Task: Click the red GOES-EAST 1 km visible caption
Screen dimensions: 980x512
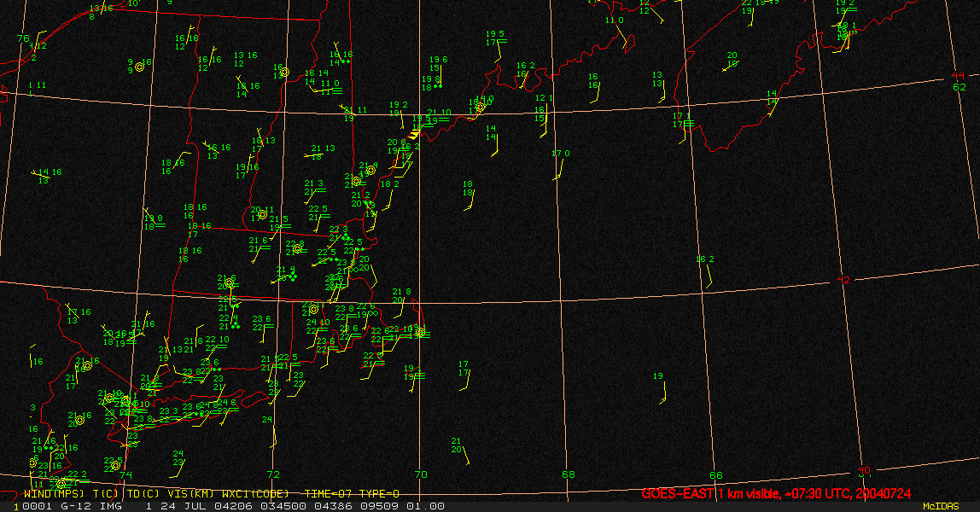Action: point(776,494)
